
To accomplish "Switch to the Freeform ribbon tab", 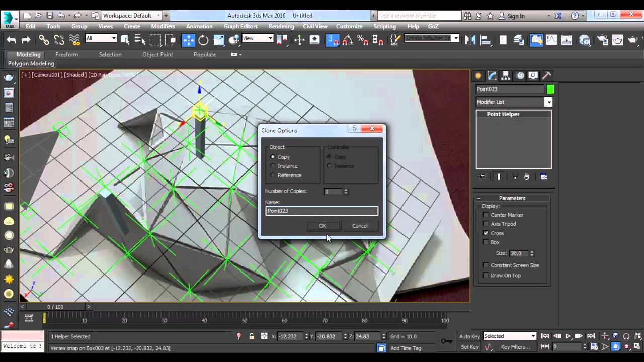I will (x=67, y=54).
